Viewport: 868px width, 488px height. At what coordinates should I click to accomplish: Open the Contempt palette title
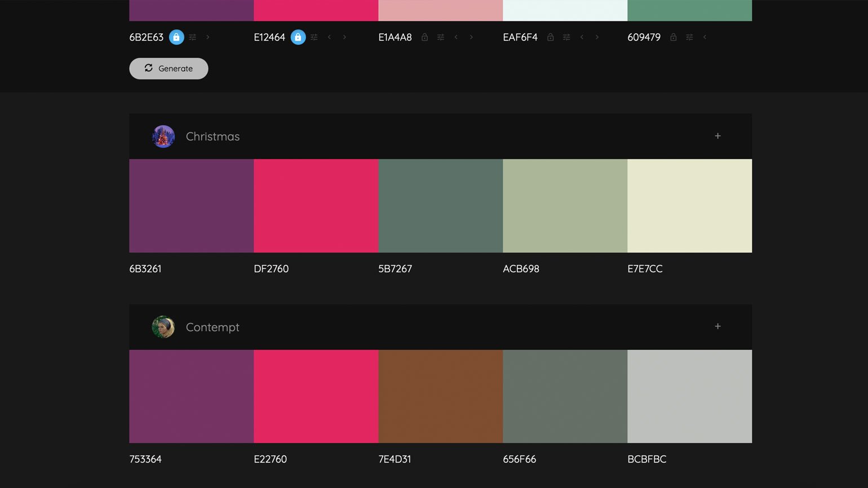click(x=212, y=327)
